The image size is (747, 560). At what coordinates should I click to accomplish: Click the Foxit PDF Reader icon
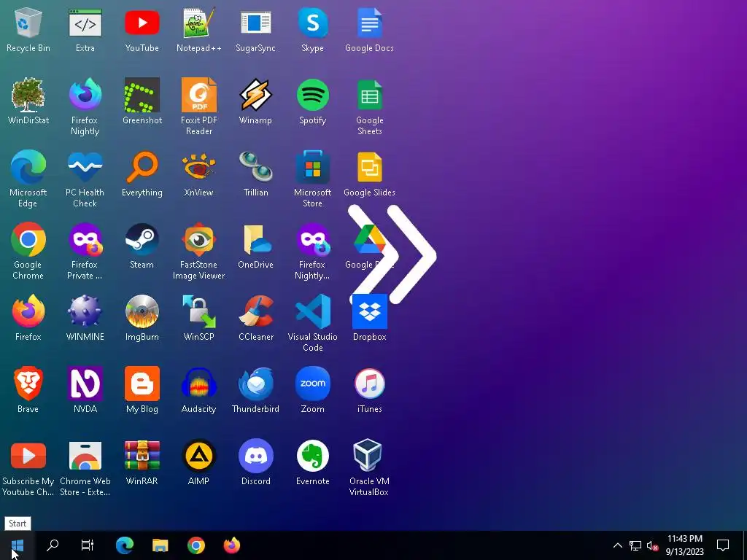[x=198, y=95]
